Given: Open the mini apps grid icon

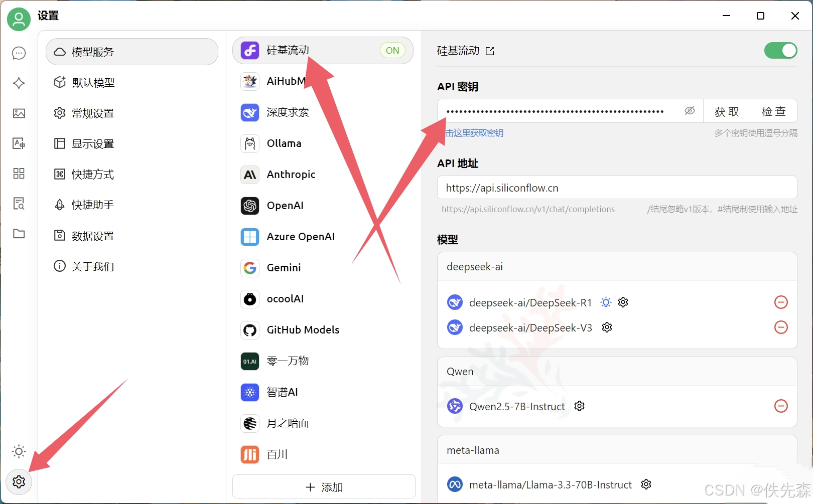Looking at the screenshot, I should point(19,174).
